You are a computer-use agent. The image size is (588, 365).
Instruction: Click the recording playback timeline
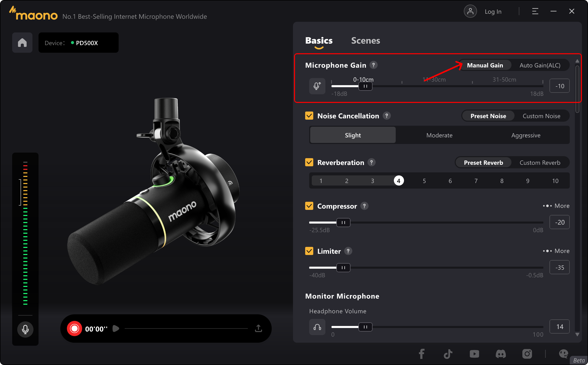186,328
